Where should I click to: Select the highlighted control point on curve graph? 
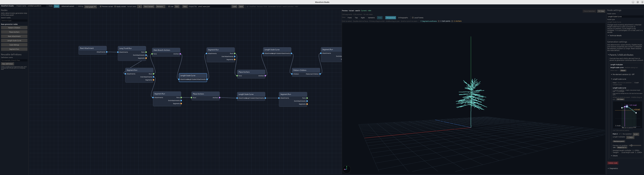[x=627, y=107]
